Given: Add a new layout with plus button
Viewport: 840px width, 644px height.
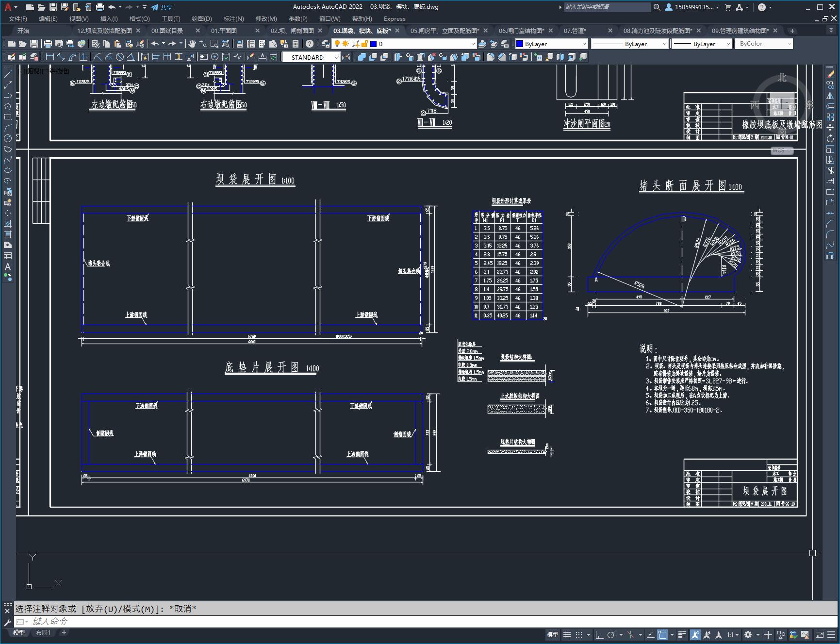Looking at the screenshot, I should [64, 632].
